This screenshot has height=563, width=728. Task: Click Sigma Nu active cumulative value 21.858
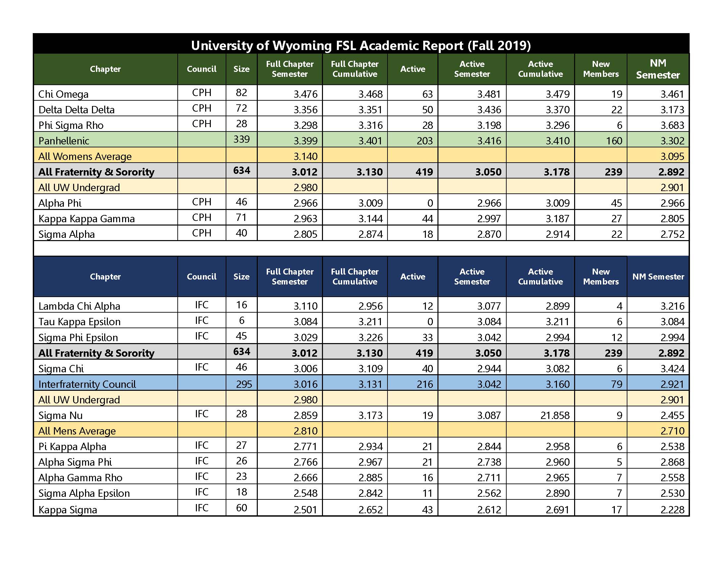[554, 415]
